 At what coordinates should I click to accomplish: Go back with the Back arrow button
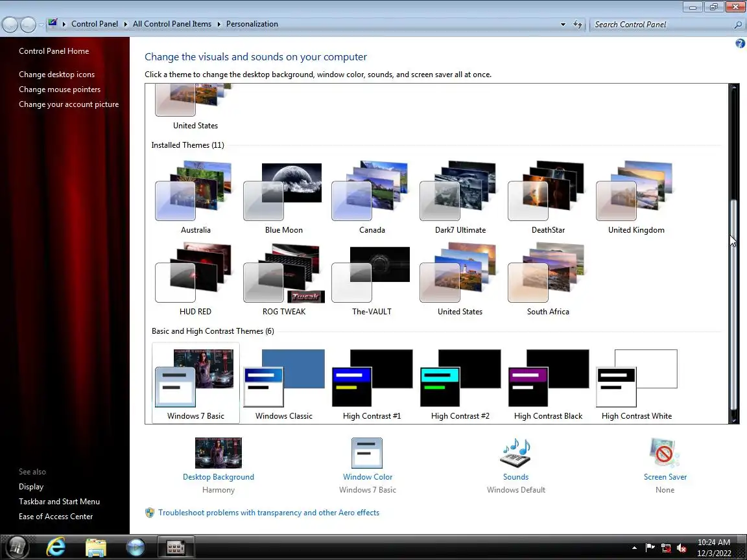click(x=10, y=24)
